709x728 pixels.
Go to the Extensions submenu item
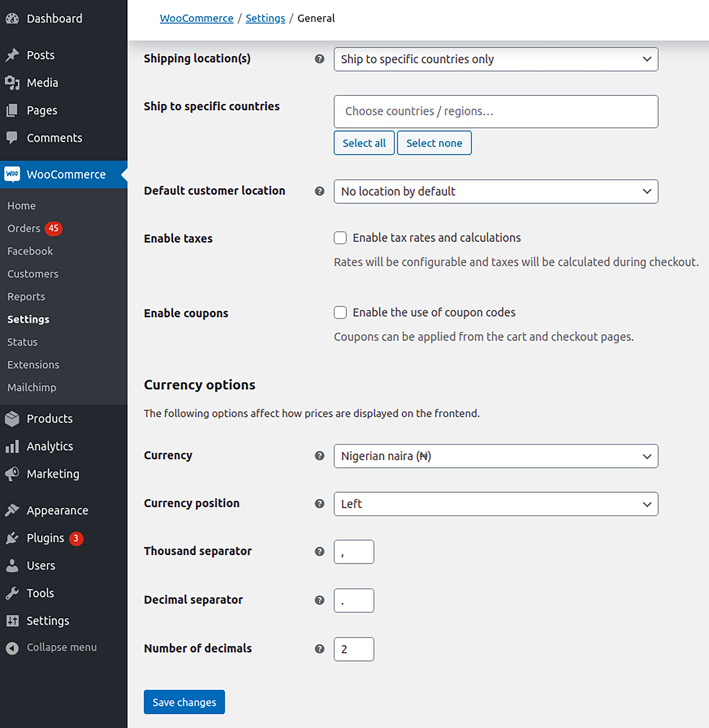click(x=33, y=365)
